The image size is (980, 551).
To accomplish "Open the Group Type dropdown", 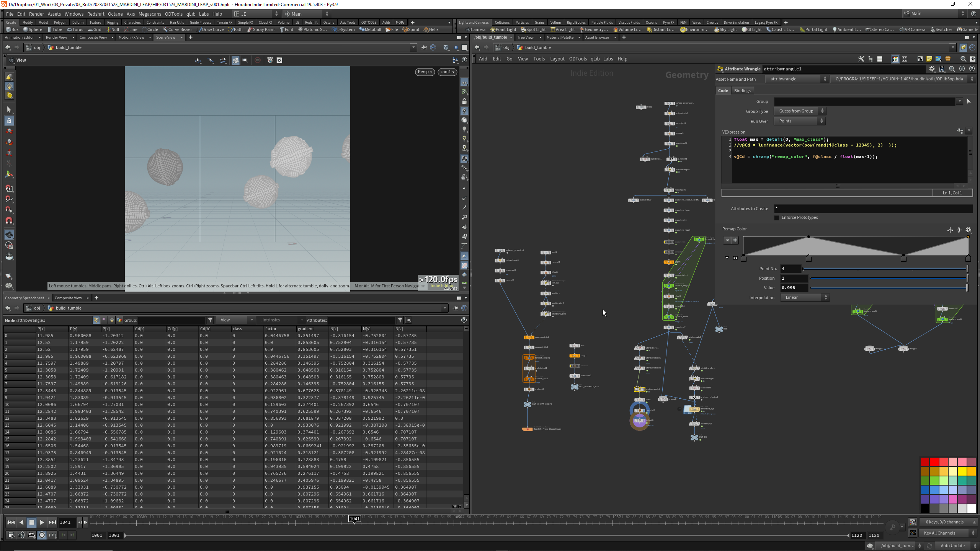I will [x=800, y=111].
